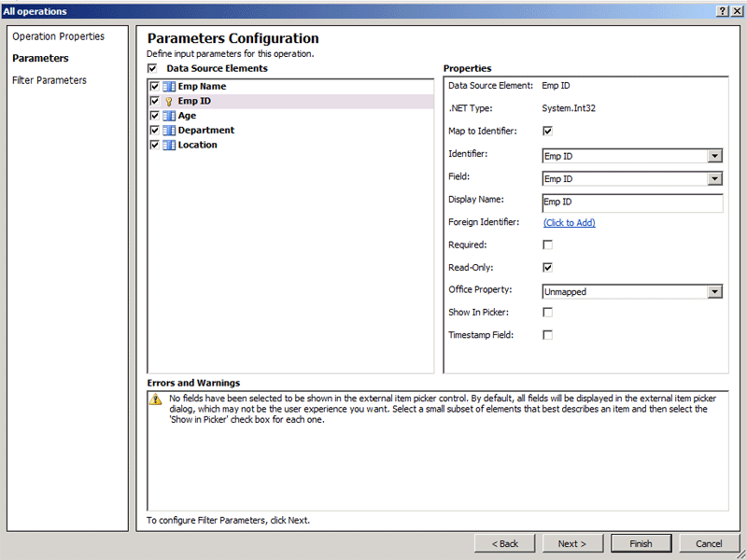Image resolution: width=747 pixels, height=560 pixels.
Task: Click the Emp ID key icon
Action: (x=169, y=102)
